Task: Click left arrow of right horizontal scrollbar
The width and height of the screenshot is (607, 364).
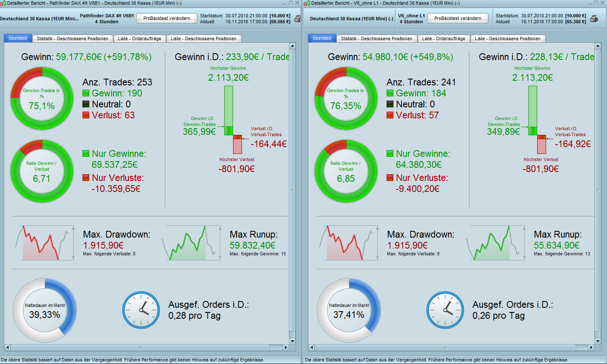Action: 312,348
